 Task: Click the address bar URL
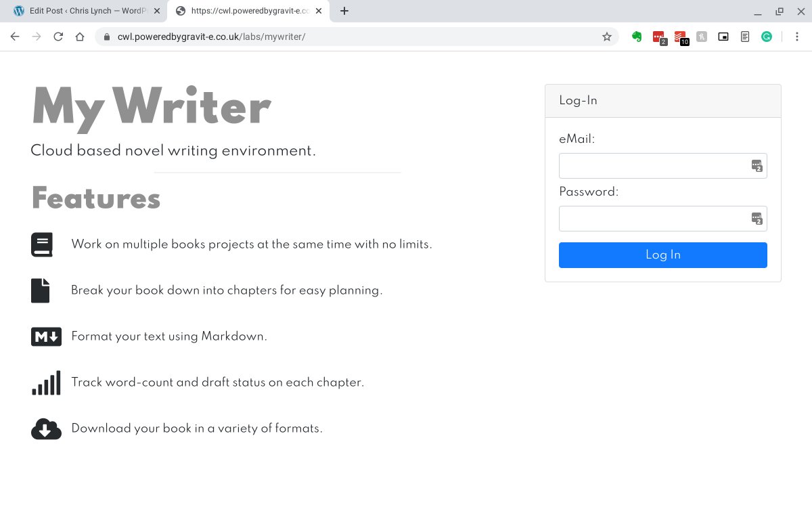tap(211, 37)
